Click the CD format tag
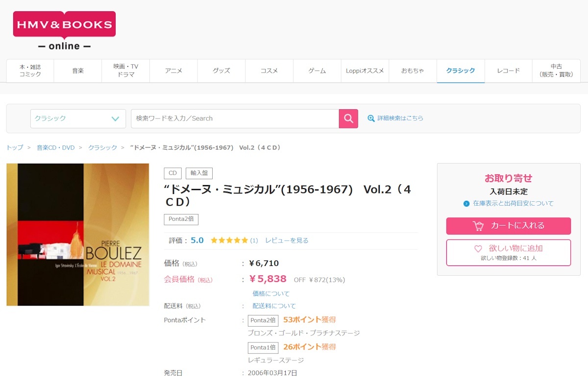 [x=173, y=173]
